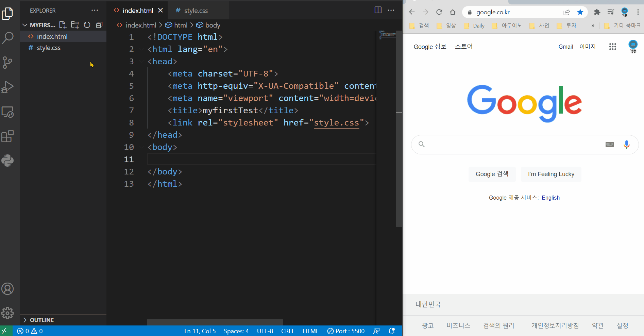Image resolution: width=644 pixels, height=336 pixels.
Task: Open the Accounts menu icon
Action: coord(7,289)
